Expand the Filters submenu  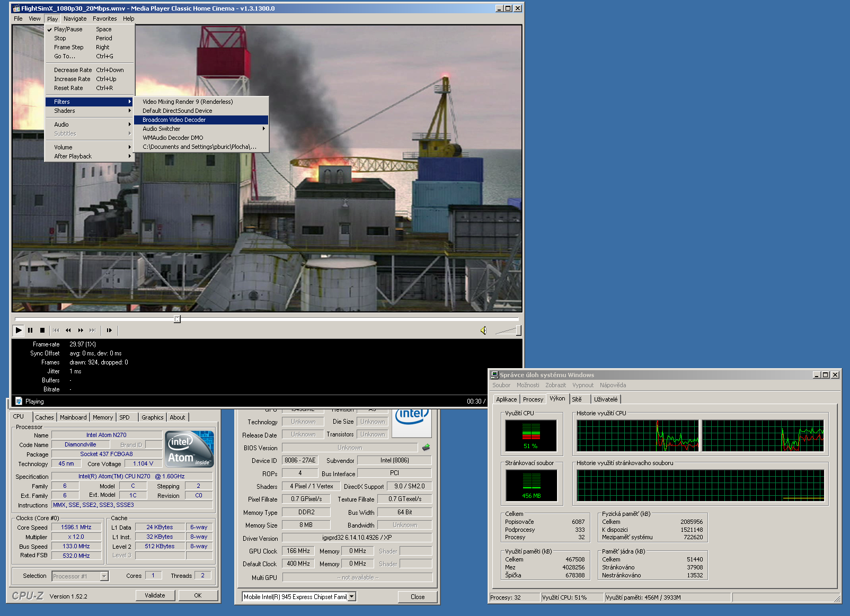click(90, 102)
